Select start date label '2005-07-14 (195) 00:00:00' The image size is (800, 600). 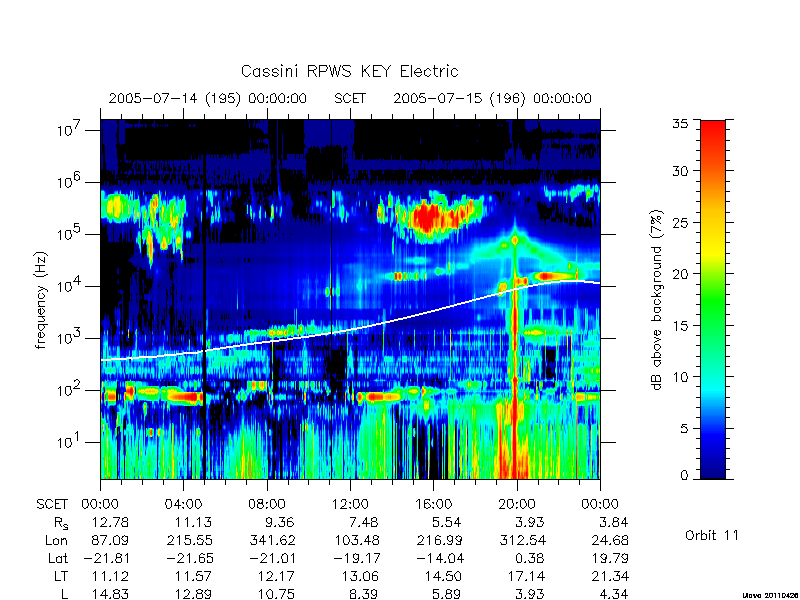pyautogui.click(x=208, y=98)
